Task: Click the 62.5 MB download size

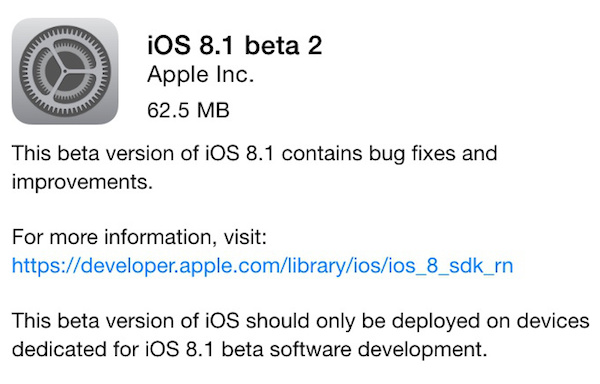Action: (x=188, y=110)
